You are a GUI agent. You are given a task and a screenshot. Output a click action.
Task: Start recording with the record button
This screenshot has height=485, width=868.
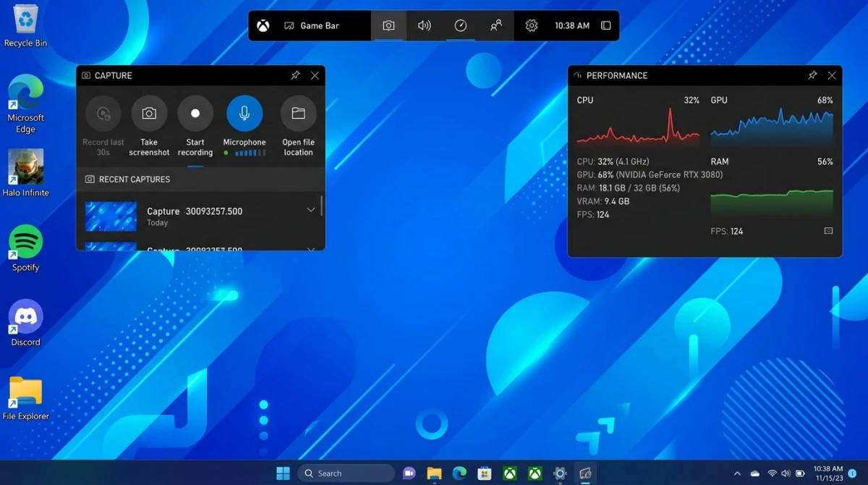click(195, 126)
